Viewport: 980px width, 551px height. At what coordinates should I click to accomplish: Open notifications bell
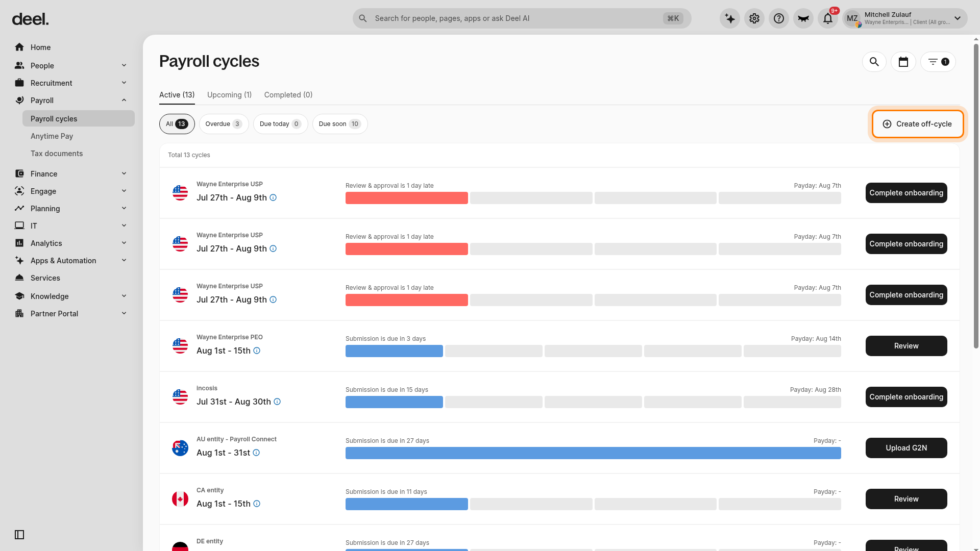828,18
